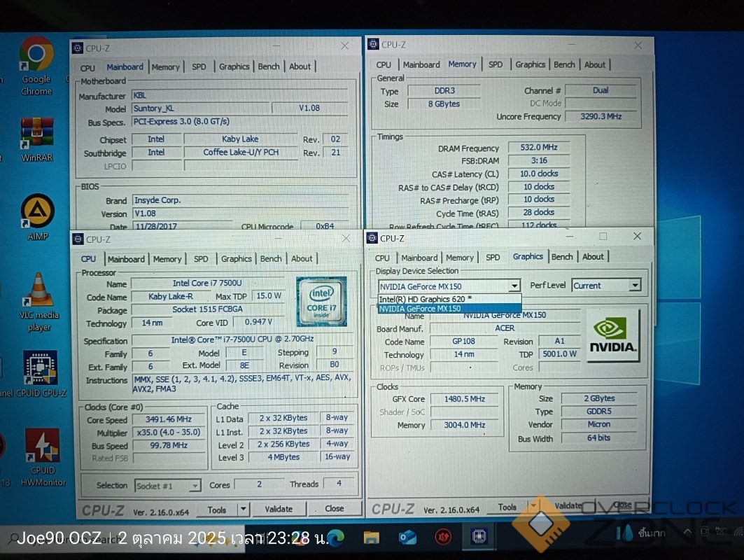Image resolution: width=744 pixels, height=560 pixels.
Task: Click the Intel Core i7 7500U name field
Action: click(207, 283)
